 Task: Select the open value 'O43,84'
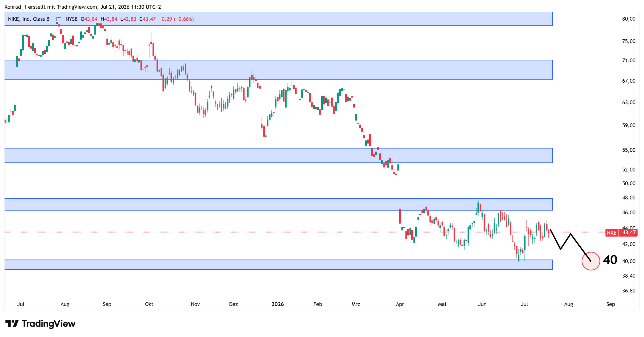click(89, 19)
